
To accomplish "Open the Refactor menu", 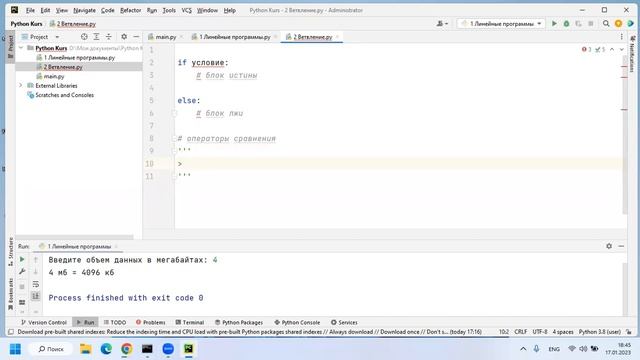I will [x=130, y=10].
